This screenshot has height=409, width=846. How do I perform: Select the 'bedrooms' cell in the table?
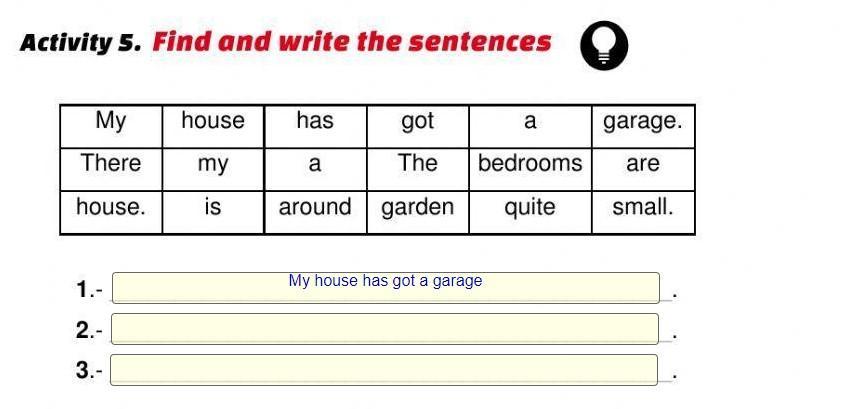530,164
